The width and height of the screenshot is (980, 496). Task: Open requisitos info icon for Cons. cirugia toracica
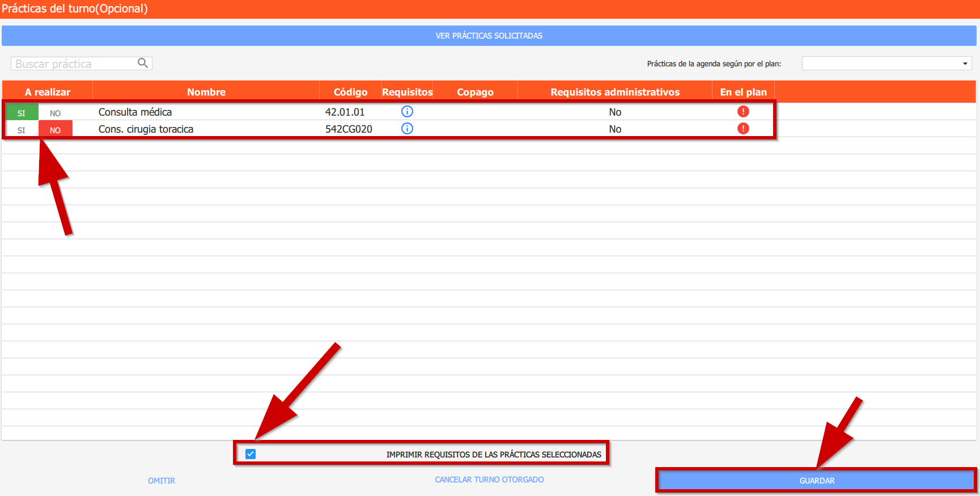click(407, 129)
